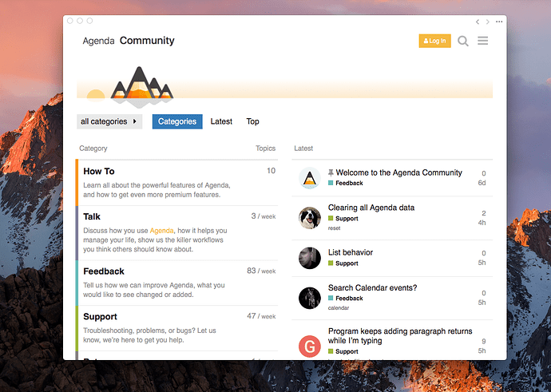
Task: Select the Categories tab
Action: point(177,121)
